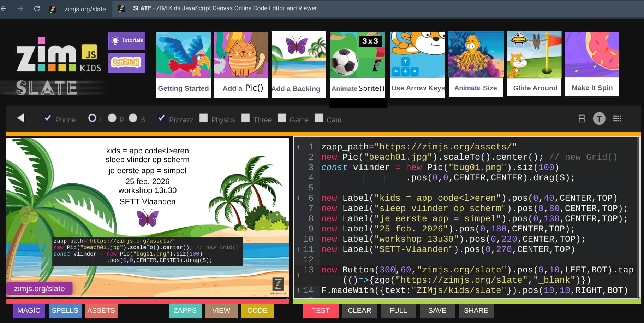
Task: Open the Tutorials lightbulb button
Action: pos(127,41)
